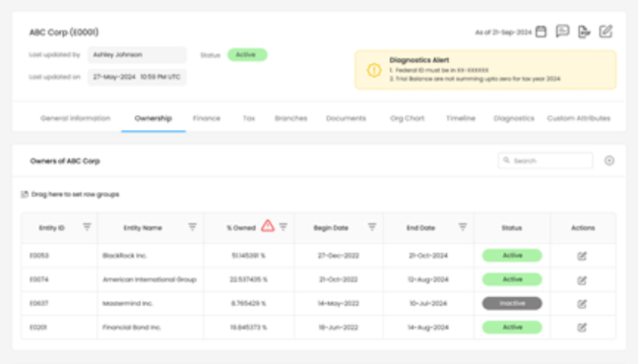The image size is (638, 364).
Task: Open the Entity ID column filter
Action: point(87,227)
